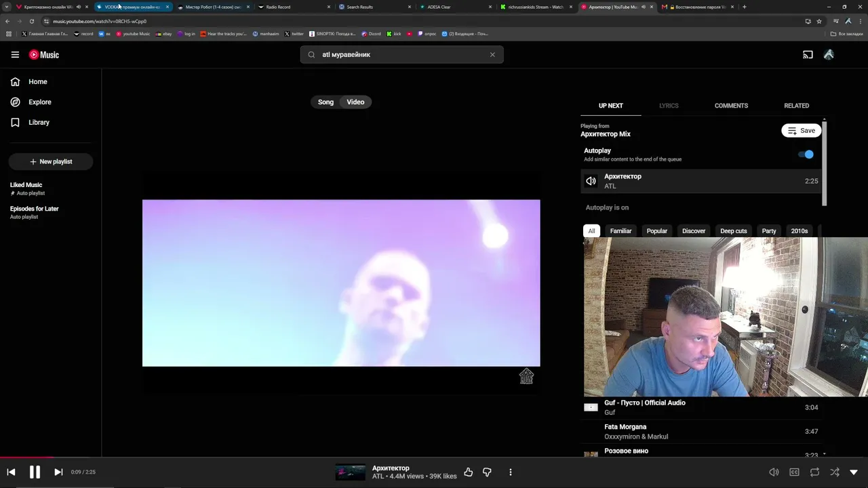This screenshot has height=488, width=868.
Task: Filter queue by All chip
Action: coord(591,231)
